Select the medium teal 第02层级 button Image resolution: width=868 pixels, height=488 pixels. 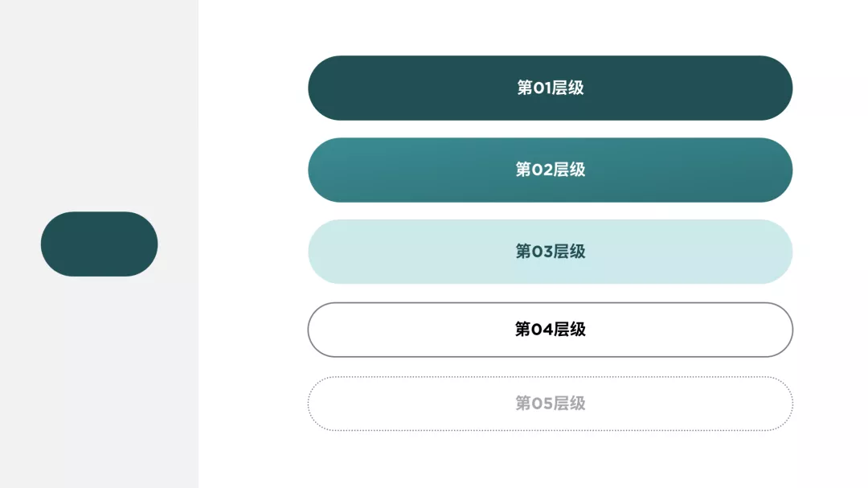tap(551, 170)
